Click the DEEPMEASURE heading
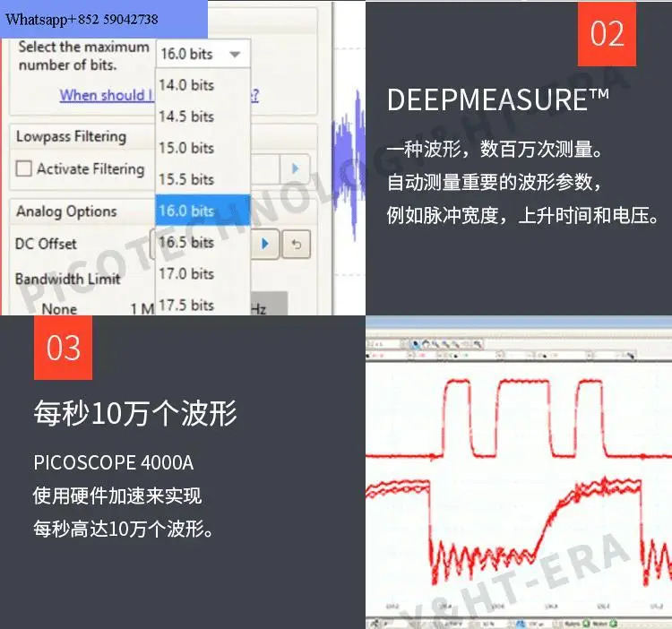The image size is (672, 629). coord(497,99)
